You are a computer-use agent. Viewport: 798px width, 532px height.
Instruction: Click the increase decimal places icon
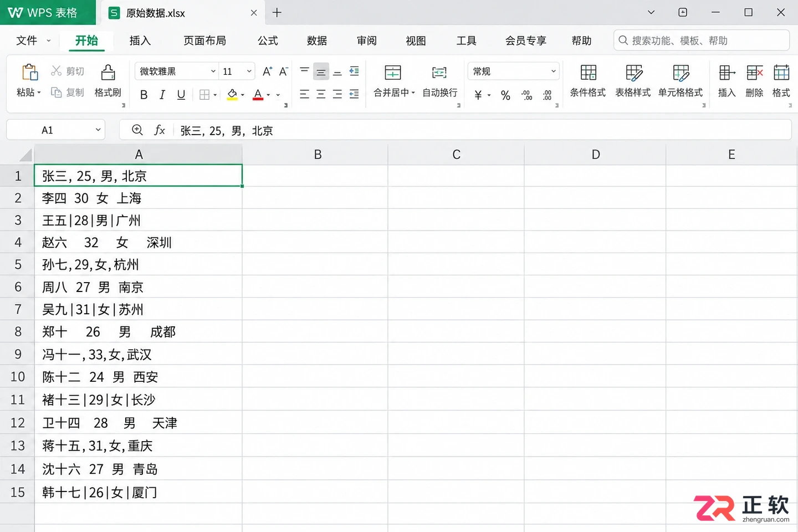(x=526, y=95)
